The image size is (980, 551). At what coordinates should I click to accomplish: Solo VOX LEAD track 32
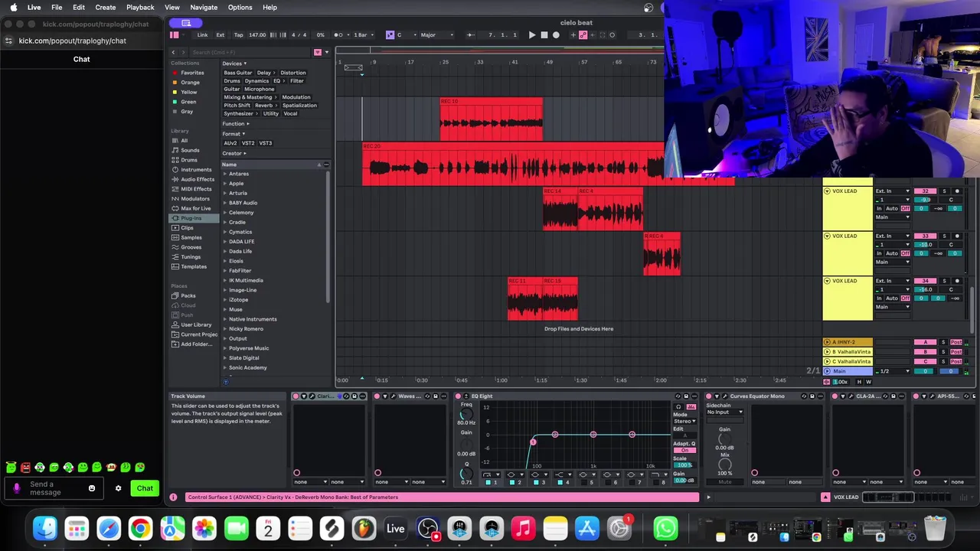click(944, 191)
